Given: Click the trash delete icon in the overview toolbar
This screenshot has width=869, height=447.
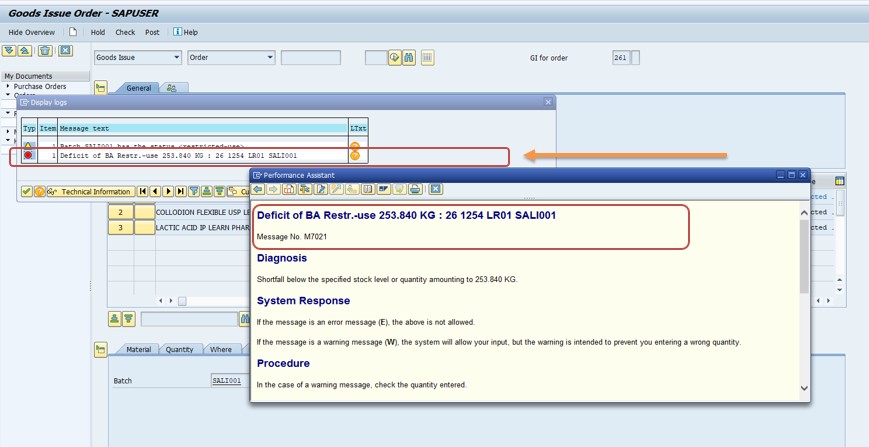Looking at the screenshot, I should click(45, 51).
